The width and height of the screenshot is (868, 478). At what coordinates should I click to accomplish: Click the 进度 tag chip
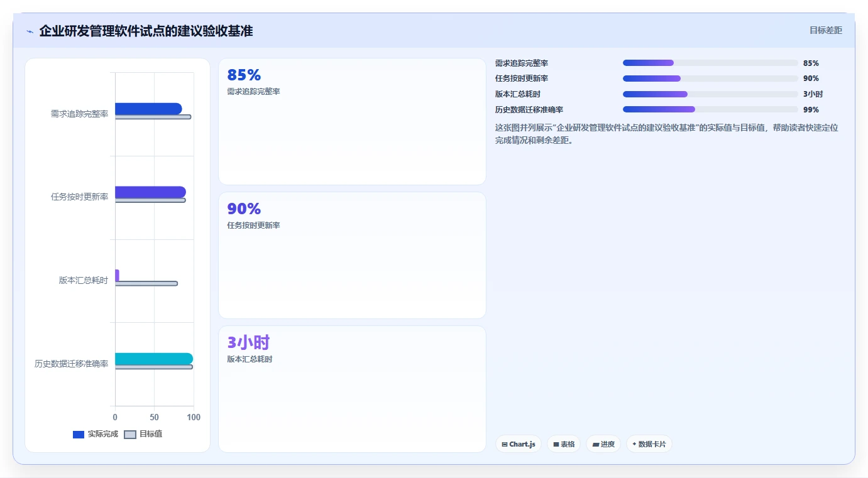[x=603, y=444]
